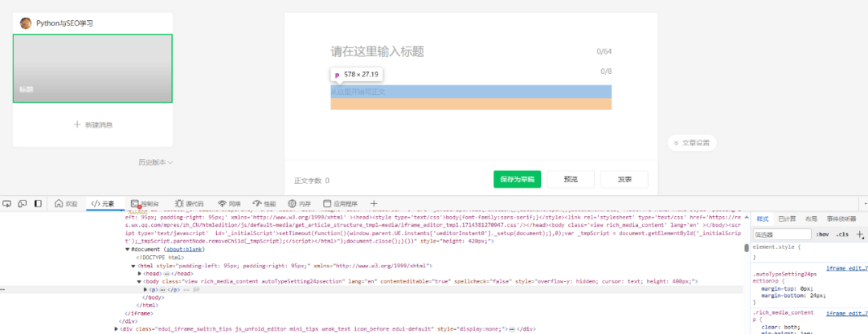The image size is (868, 334).
Task: Toggle the device emulation icon
Action: 23,203
